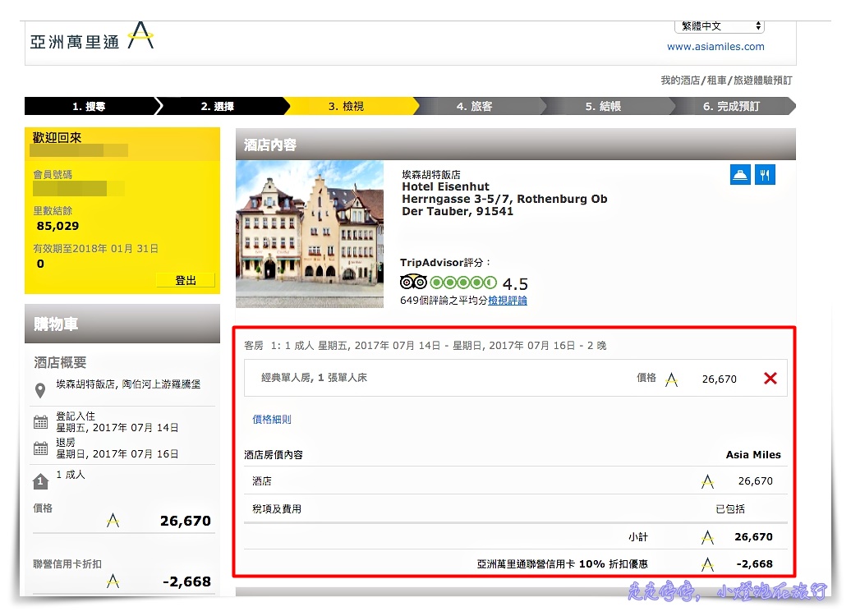Image resolution: width=851 pixels, height=616 pixels.
Task: Select step 3. 檢視
Action: click(x=347, y=107)
